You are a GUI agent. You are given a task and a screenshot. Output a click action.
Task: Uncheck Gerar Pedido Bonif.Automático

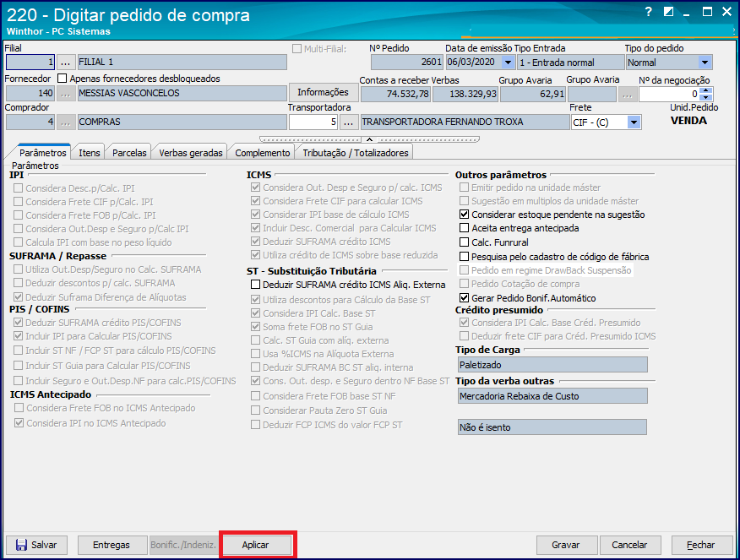464,297
